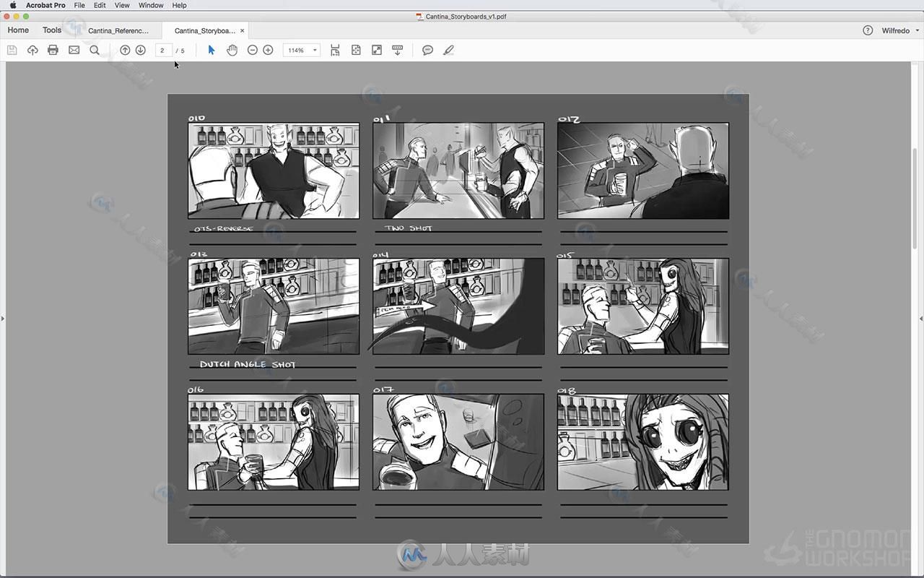
Task: Fit one full page icon
Action: 356,50
